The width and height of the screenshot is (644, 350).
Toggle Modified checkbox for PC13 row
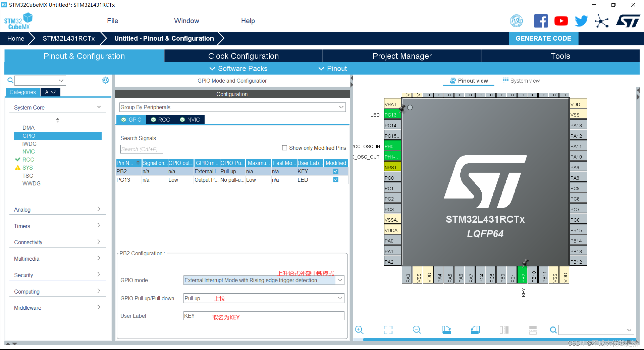[x=335, y=180]
